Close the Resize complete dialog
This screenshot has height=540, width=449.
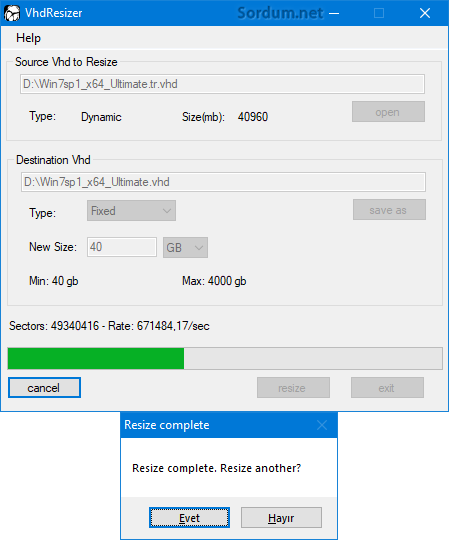coord(322,425)
